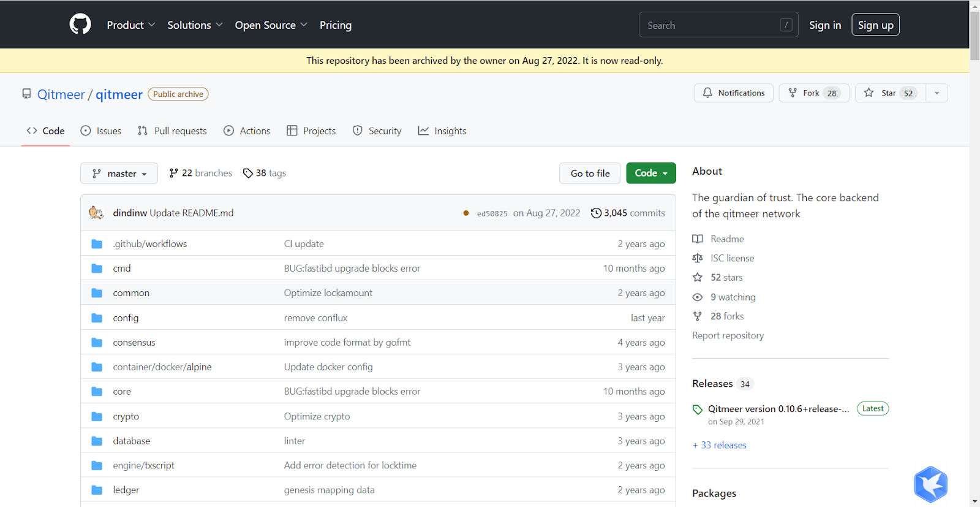
Task: Open the green Code dropdown
Action: click(x=651, y=173)
